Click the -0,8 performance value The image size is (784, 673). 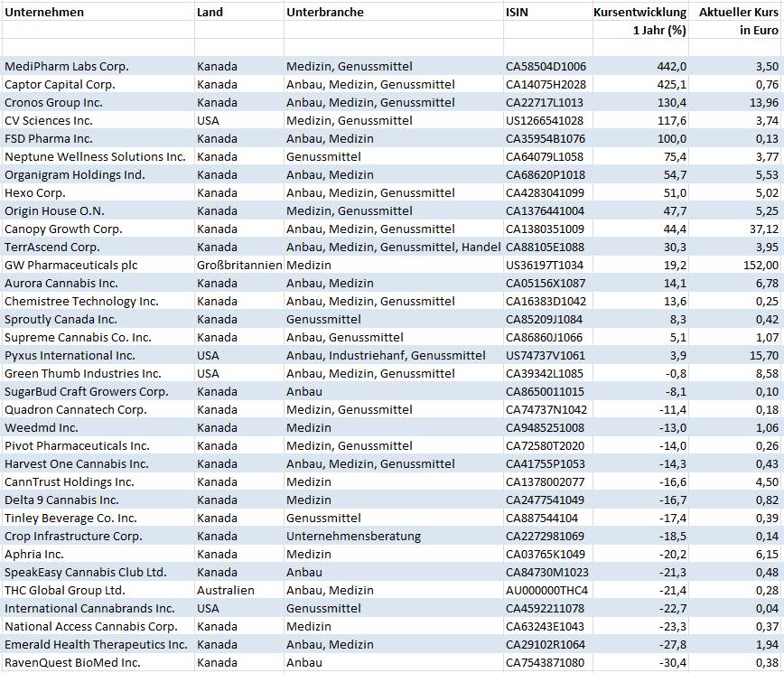[x=641, y=373]
